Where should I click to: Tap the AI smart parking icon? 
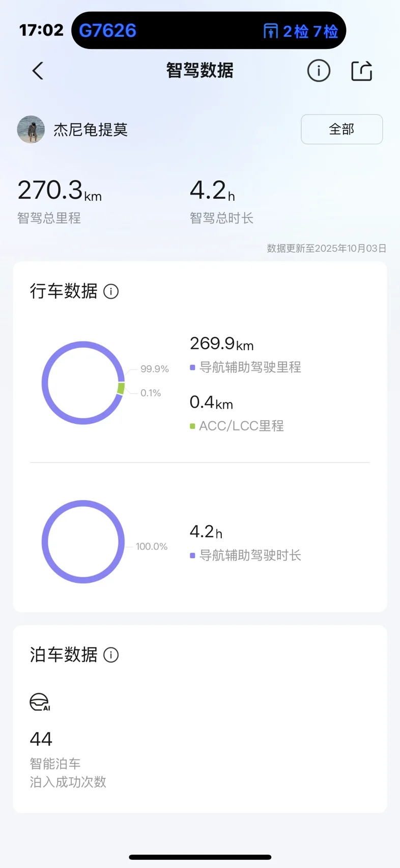tap(40, 702)
